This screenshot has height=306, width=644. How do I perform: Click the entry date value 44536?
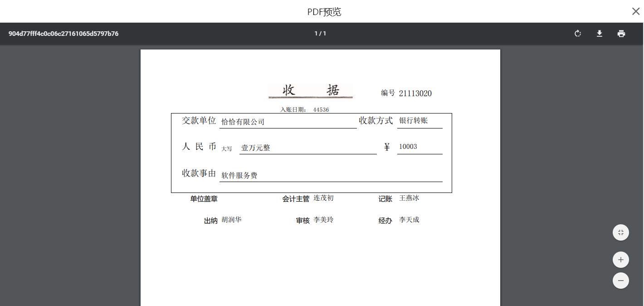321,110
